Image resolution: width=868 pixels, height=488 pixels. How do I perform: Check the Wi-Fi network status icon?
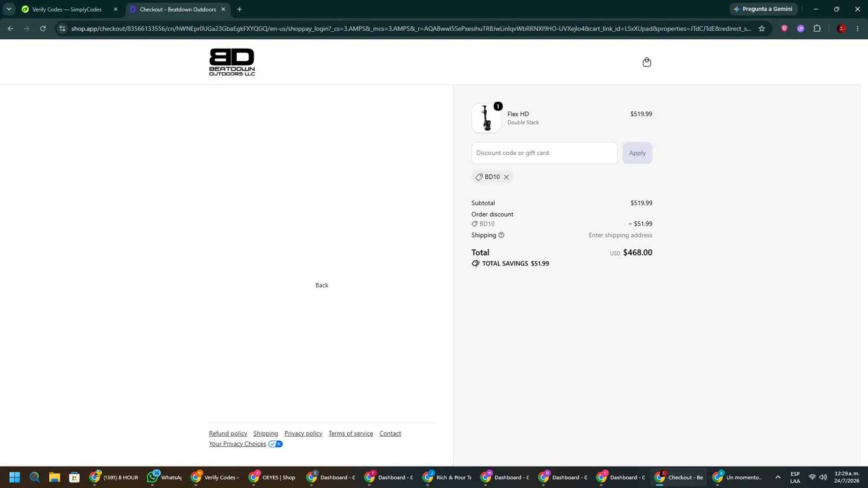(812, 477)
